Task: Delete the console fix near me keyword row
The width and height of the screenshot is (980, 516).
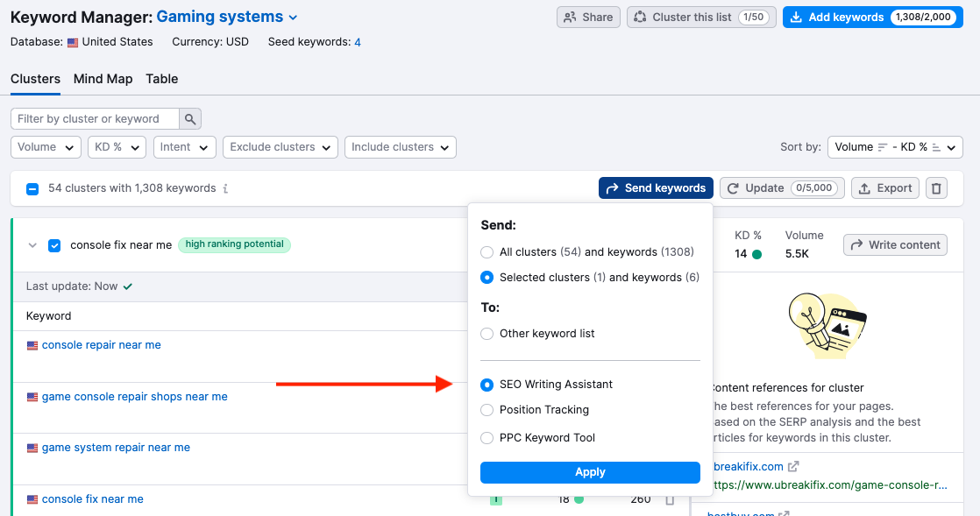Action: tap(670, 499)
